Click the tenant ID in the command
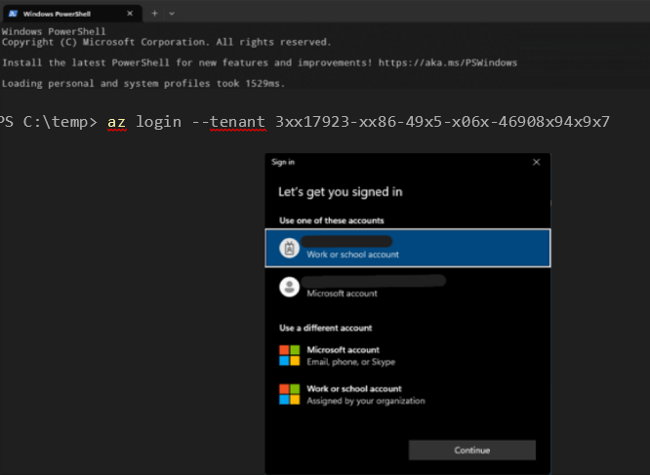The image size is (650, 475). 441,122
